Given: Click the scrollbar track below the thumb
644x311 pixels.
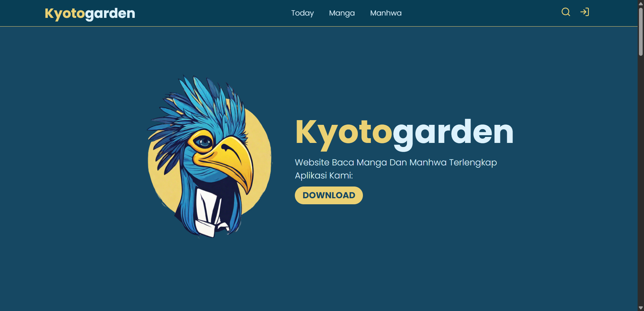Looking at the screenshot, I should click(641, 181).
